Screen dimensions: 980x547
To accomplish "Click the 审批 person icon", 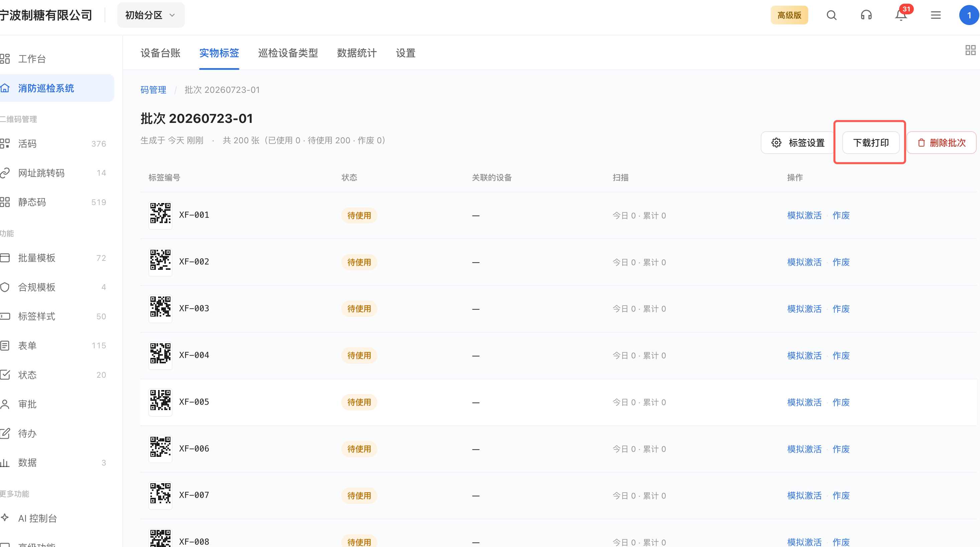I will coord(5,404).
